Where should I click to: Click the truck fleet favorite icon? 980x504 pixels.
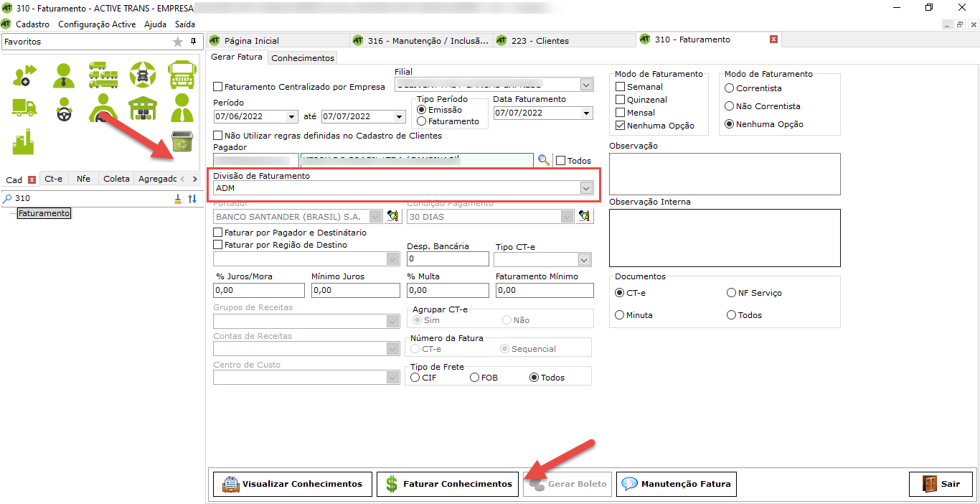[103, 73]
